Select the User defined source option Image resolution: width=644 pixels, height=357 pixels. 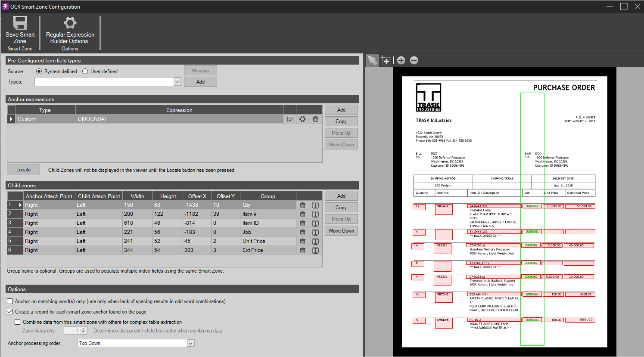[85, 71]
